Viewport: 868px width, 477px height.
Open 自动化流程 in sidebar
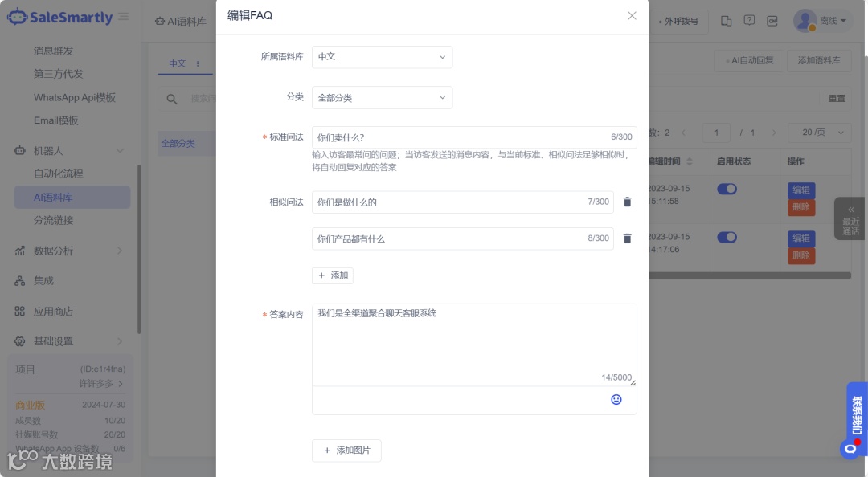click(x=58, y=173)
